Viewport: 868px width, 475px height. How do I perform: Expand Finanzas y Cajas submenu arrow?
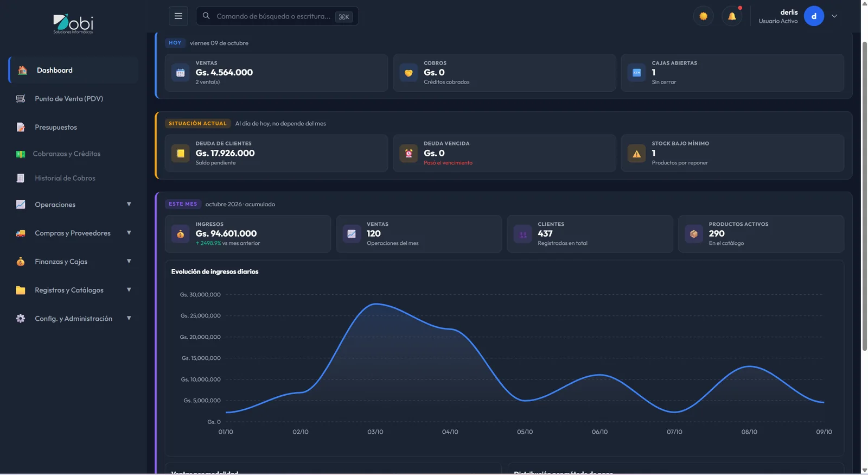click(x=129, y=261)
